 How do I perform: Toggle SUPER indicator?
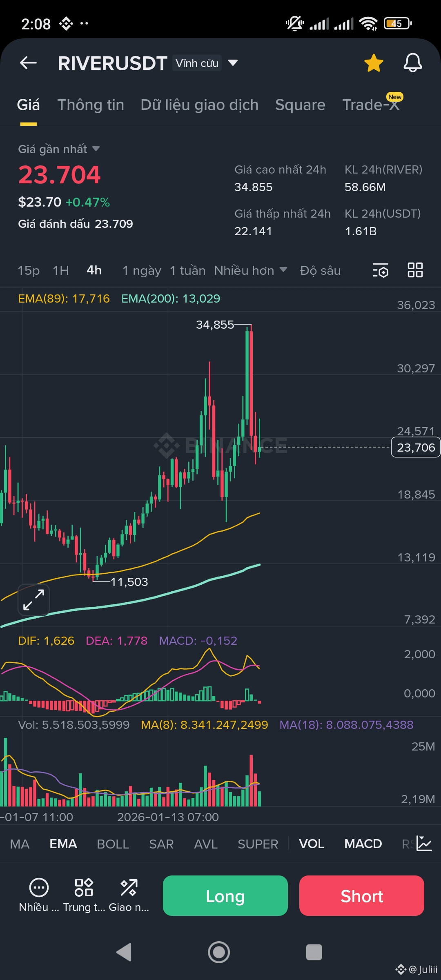coord(258,844)
